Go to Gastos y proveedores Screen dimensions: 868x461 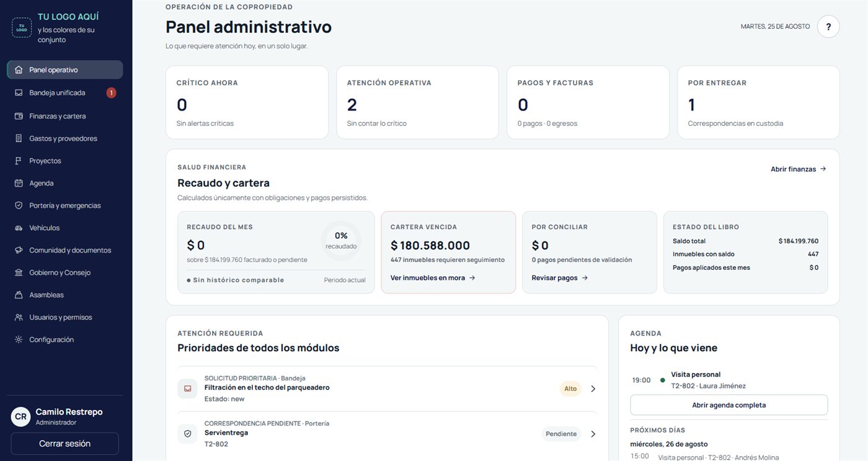click(x=65, y=138)
